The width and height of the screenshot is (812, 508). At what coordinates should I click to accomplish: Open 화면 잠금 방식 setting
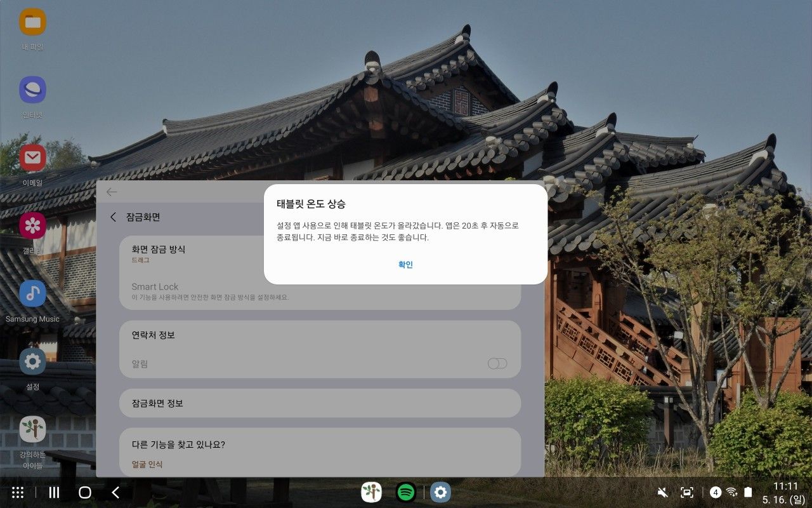190,254
